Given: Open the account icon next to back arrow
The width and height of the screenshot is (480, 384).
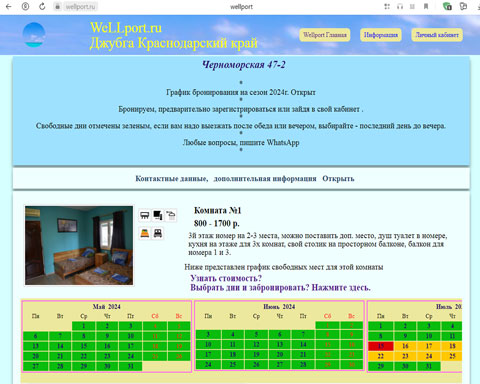Looking at the screenshot, I should (x=25, y=6).
